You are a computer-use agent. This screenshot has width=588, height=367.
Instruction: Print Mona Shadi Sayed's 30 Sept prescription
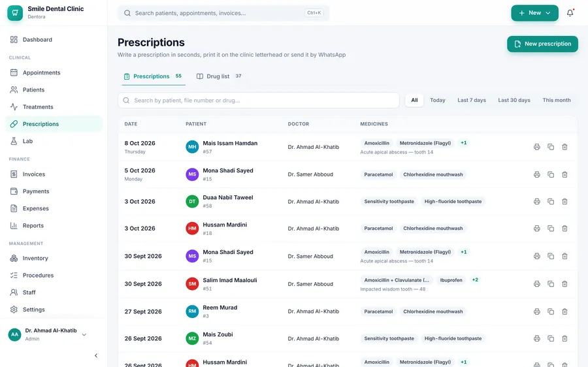click(537, 256)
